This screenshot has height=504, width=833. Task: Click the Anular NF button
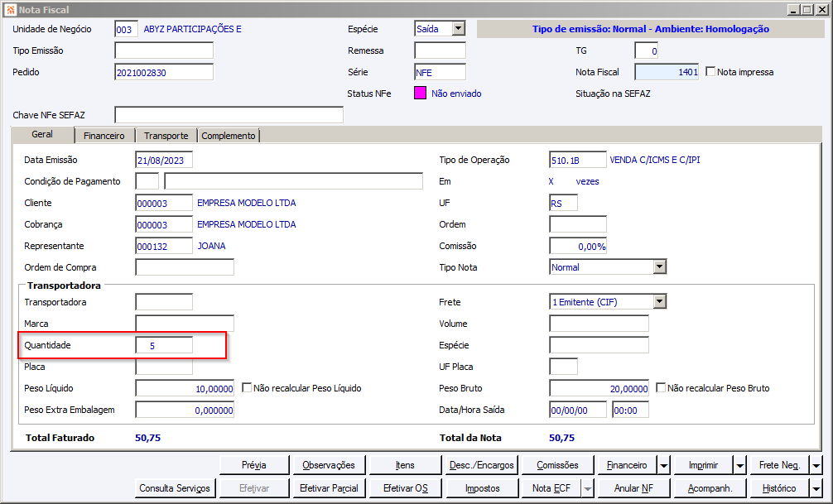(x=633, y=488)
